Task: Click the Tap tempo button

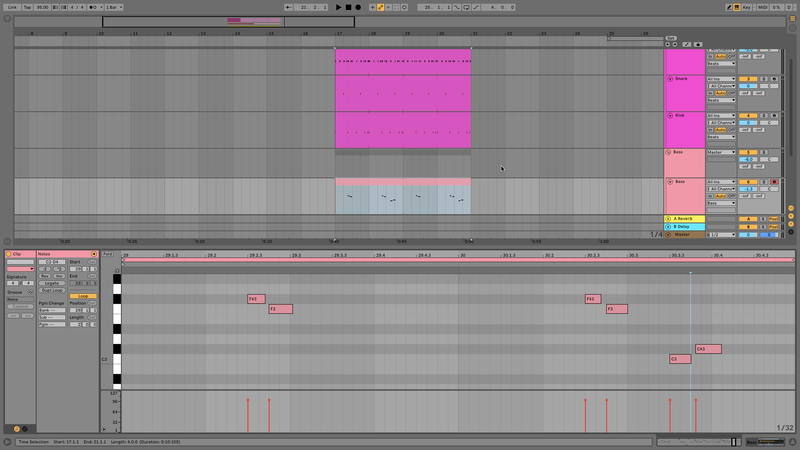Action: (x=28, y=7)
